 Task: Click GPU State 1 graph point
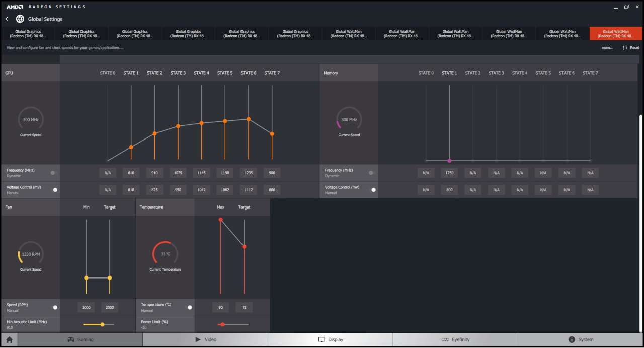tap(131, 147)
